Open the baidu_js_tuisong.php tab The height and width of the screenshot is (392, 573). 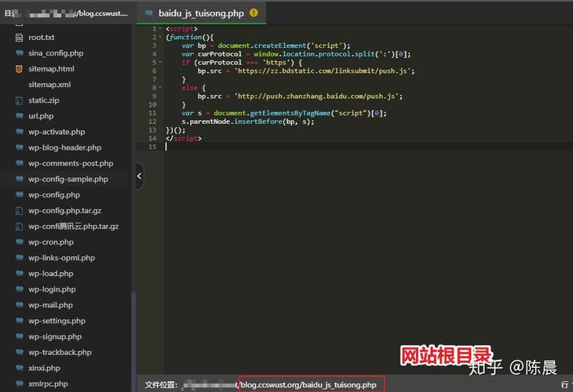202,13
